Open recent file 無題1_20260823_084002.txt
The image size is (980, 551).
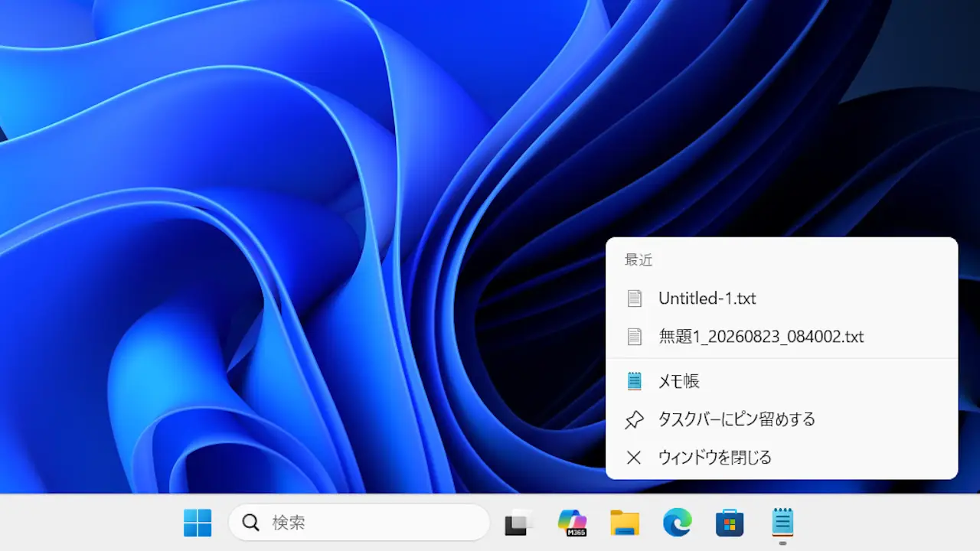[x=782, y=336]
